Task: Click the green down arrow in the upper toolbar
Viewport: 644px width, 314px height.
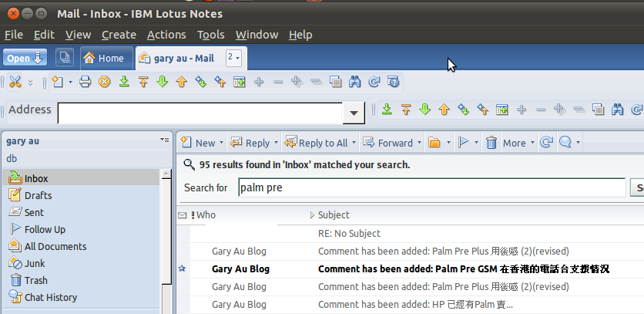Action: 163,82
